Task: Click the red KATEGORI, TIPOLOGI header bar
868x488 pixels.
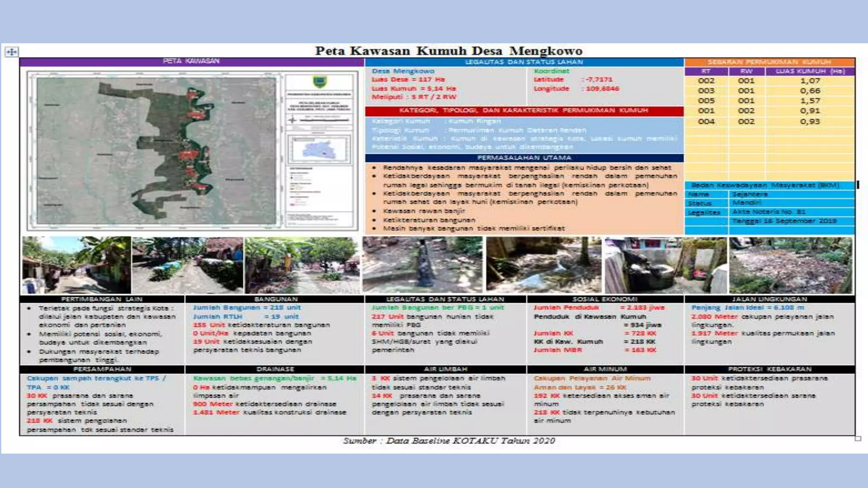Action: pos(524,111)
